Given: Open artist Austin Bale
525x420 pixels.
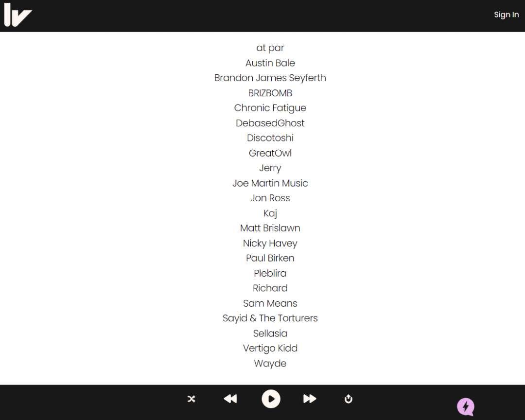Looking at the screenshot, I should [x=270, y=63].
